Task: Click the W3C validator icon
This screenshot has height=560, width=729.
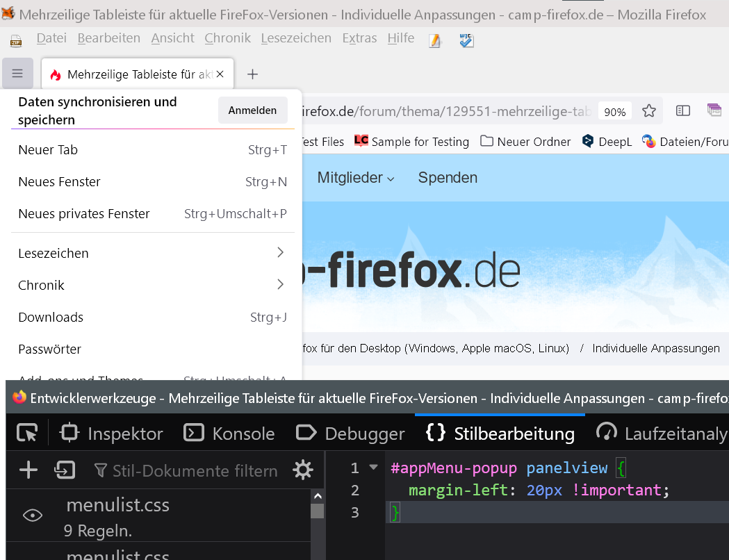Action: tap(466, 40)
